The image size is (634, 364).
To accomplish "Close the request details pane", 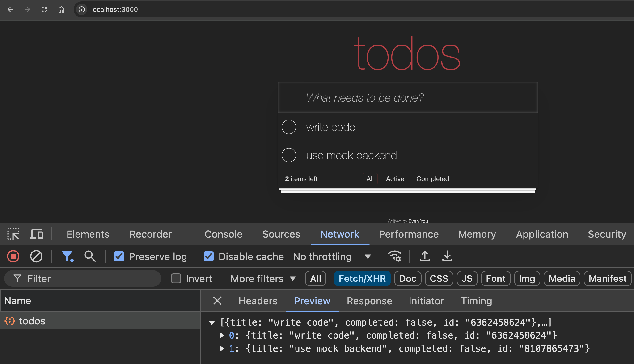I will pyautogui.click(x=217, y=301).
